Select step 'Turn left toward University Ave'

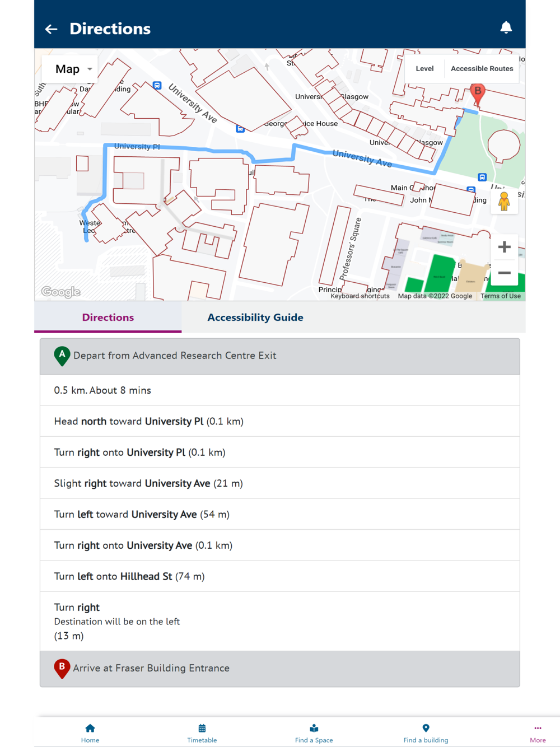coord(280,514)
